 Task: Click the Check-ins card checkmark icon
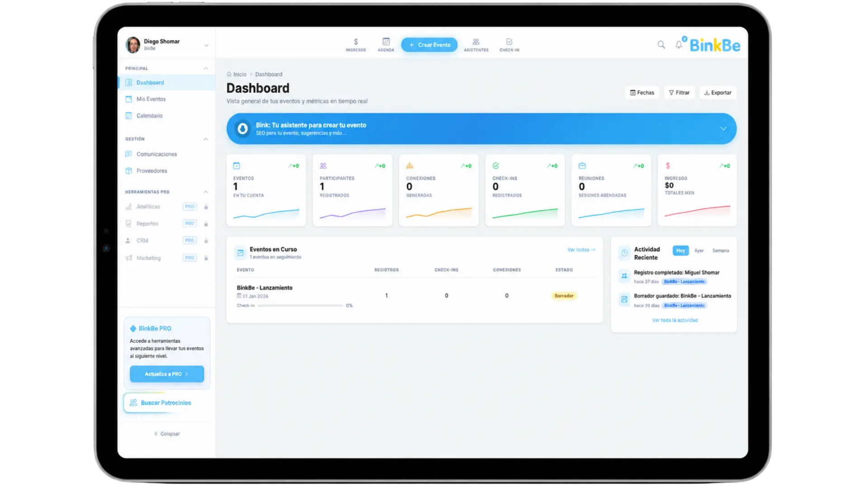coord(496,166)
